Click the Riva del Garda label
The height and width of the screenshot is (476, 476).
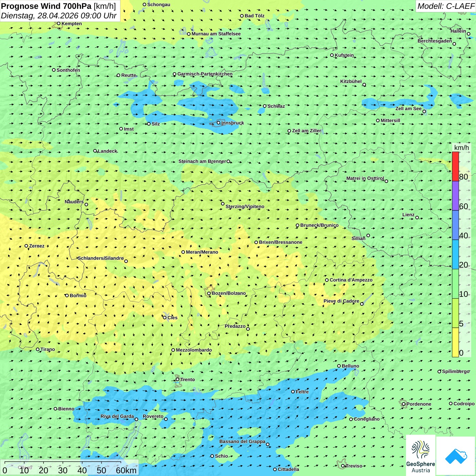coord(117,416)
